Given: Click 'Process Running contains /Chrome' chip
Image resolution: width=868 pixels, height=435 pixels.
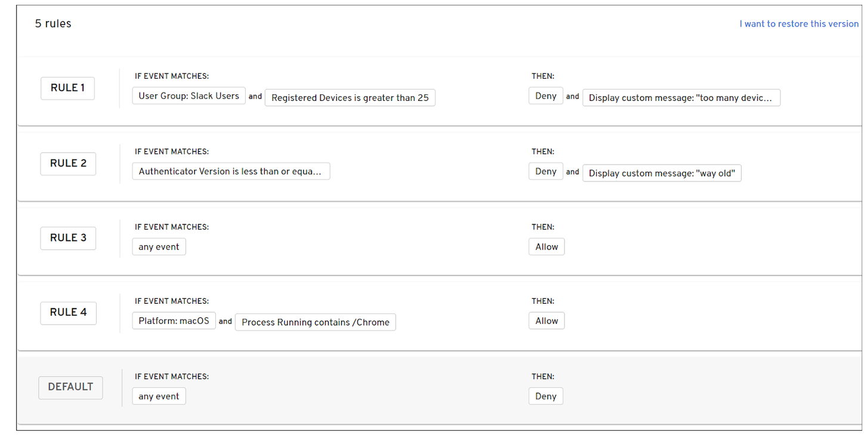Looking at the screenshot, I should [315, 322].
